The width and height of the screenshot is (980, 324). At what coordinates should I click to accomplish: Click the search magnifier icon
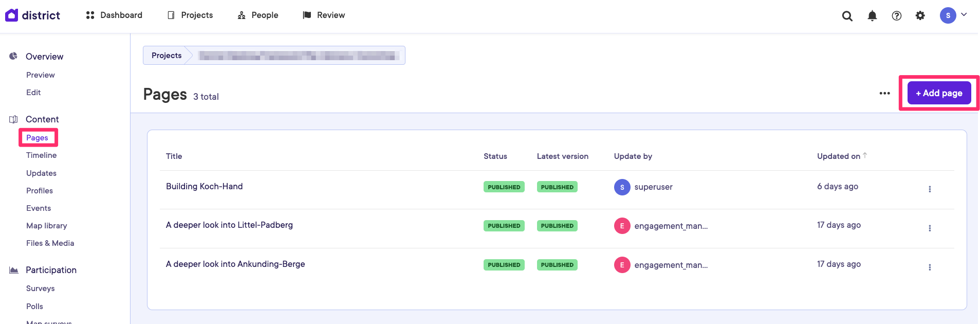pyautogui.click(x=847, y=16)
